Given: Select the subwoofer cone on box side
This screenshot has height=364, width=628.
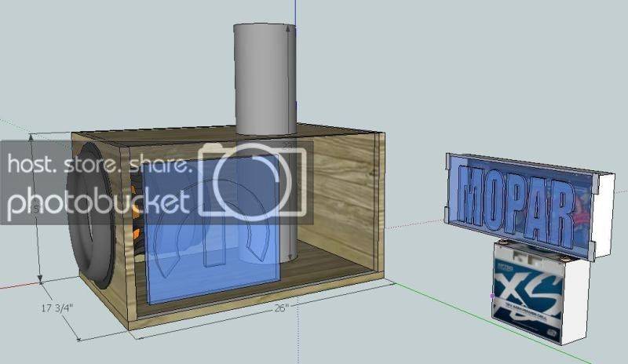Looking at the screenshot, I should point(91,217).
